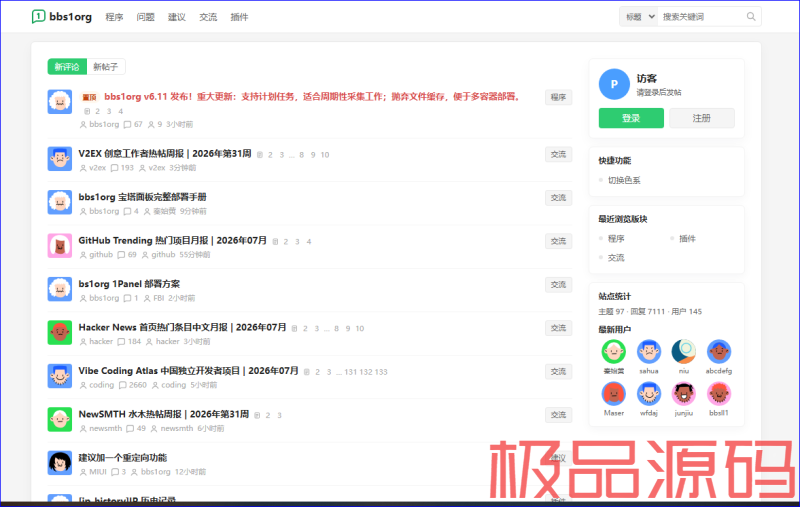Image resolution: width=800 pixels, height=507 pixels.
Task: Open bs1org 1Panel 部署方案 post
Action: click(x=129, y=284)
